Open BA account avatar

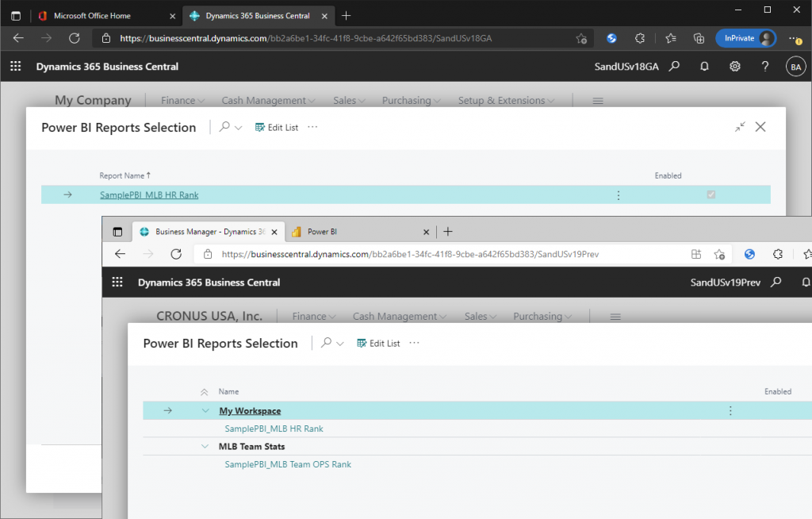pyautogui.click(x=796, y=67)
